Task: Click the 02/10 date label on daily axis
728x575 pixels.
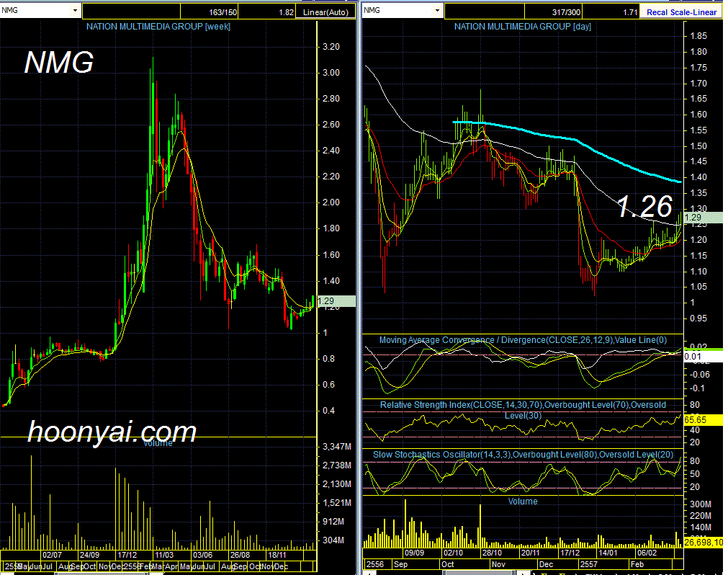Action: [x=453, y=553]
